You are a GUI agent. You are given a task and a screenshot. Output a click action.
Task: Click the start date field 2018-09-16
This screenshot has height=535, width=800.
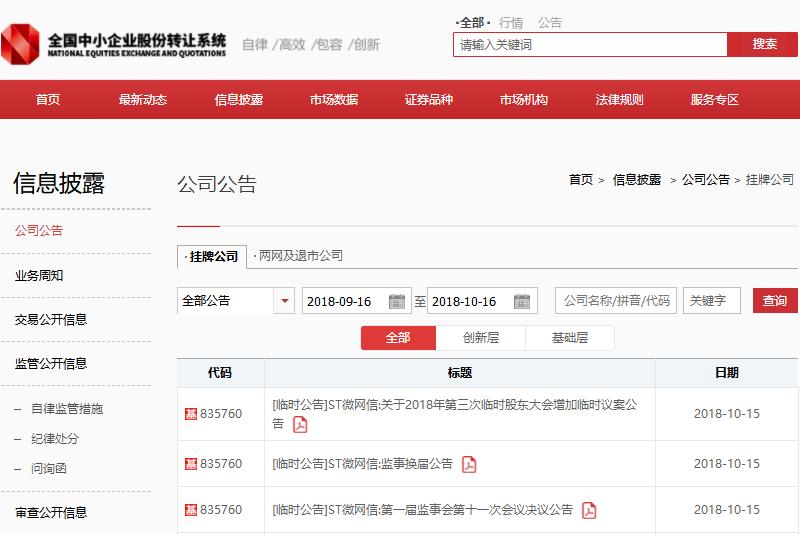pos(357,301)
